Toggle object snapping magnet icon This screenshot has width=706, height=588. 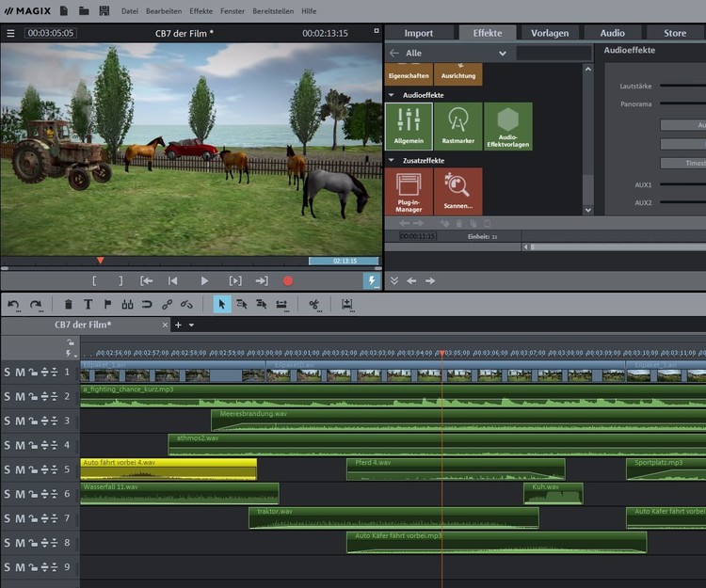[147, 305]
